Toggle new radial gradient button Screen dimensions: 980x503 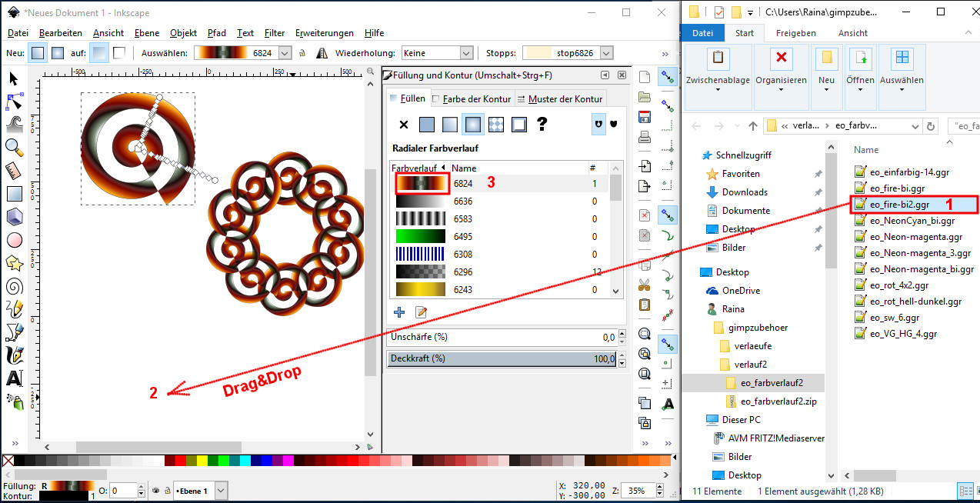coord(58,53)
